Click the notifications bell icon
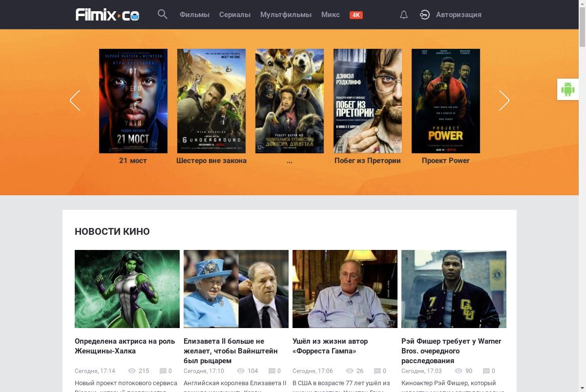Screen dimensions: 586x392 pyautogui.click(x=404, y=15)
